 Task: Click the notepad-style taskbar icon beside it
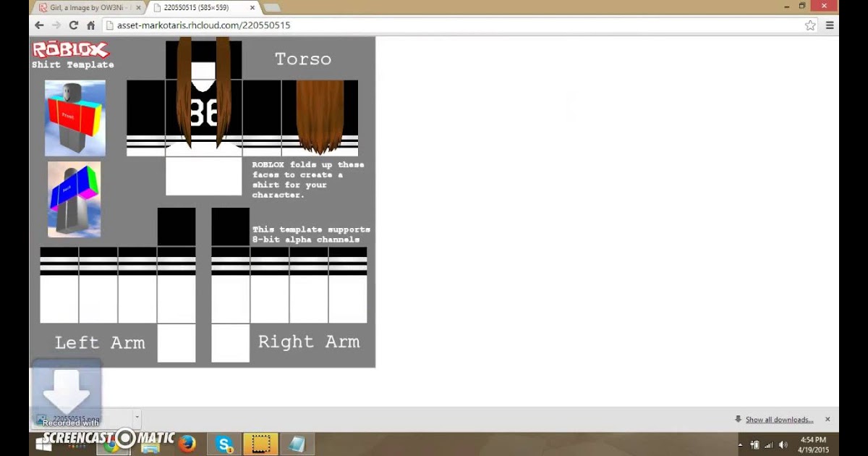pos(297,444)
